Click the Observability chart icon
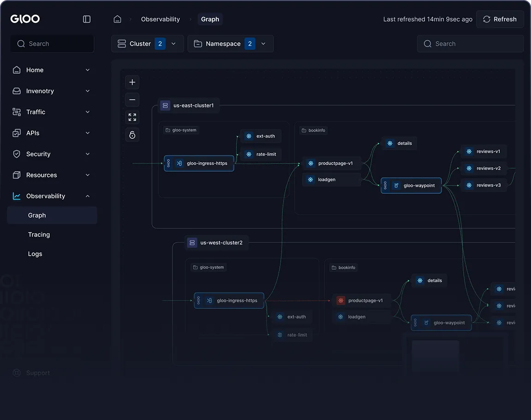The height and width of the screenshot is (420, 531). click(x=17, y=196)
